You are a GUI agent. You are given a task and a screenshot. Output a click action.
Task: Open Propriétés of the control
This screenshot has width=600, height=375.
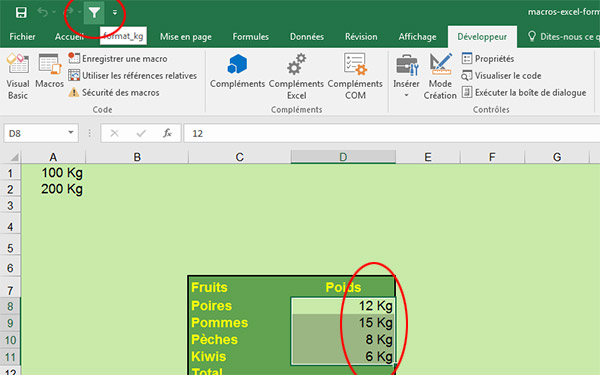click(488, 59)
